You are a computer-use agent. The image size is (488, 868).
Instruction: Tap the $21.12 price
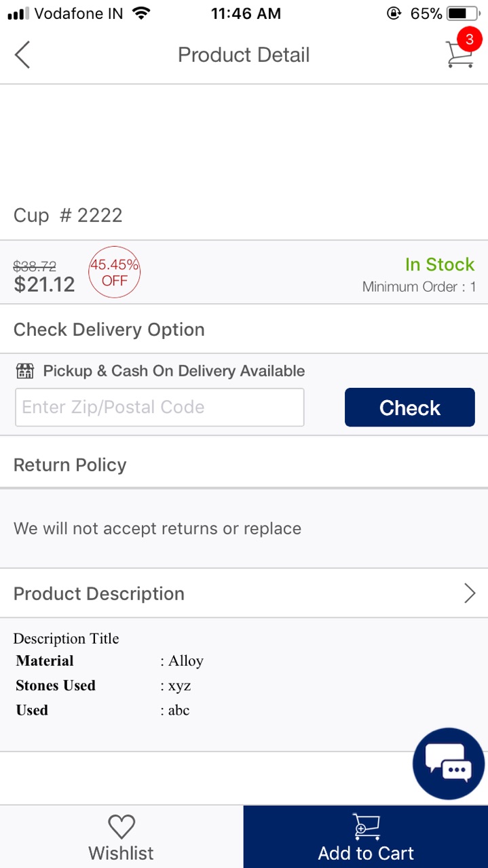44,284
